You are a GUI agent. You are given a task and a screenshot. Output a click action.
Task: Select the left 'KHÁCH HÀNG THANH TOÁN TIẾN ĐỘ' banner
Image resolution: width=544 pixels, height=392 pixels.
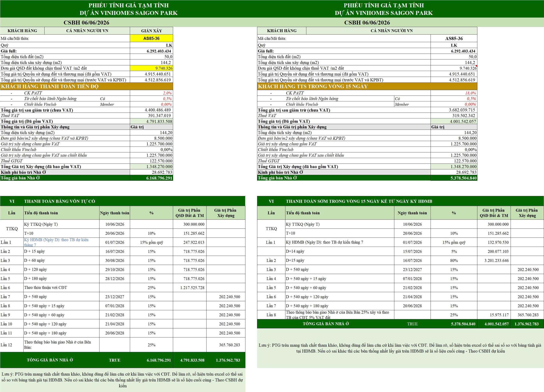point(86,86)
